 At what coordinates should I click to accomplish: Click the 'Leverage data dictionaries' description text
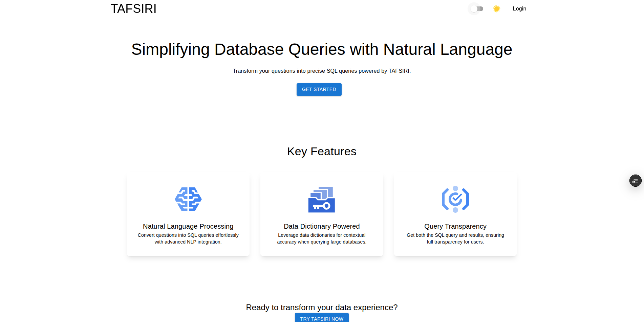(x=321, y=238)
